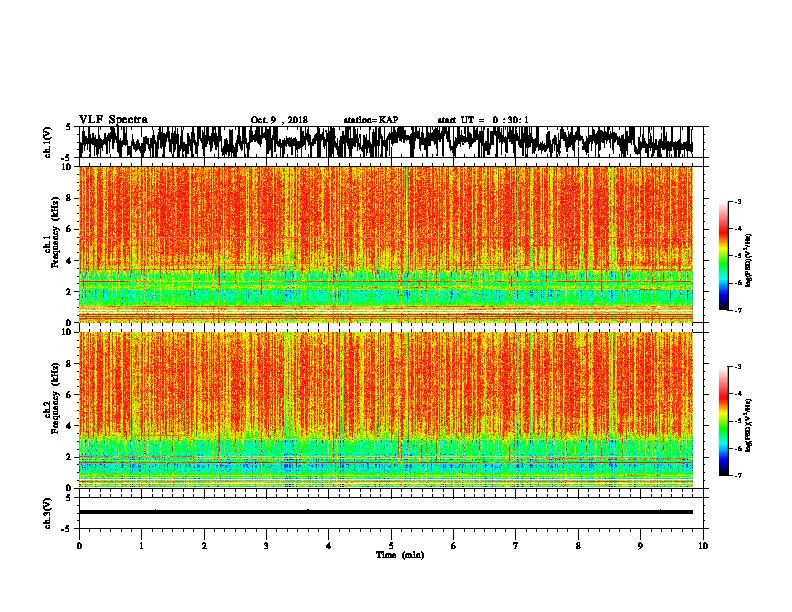This screenshot has width=792, height=612.
Task: Select the "start UT = 0:30:1" label
Action: pos(483,120)
